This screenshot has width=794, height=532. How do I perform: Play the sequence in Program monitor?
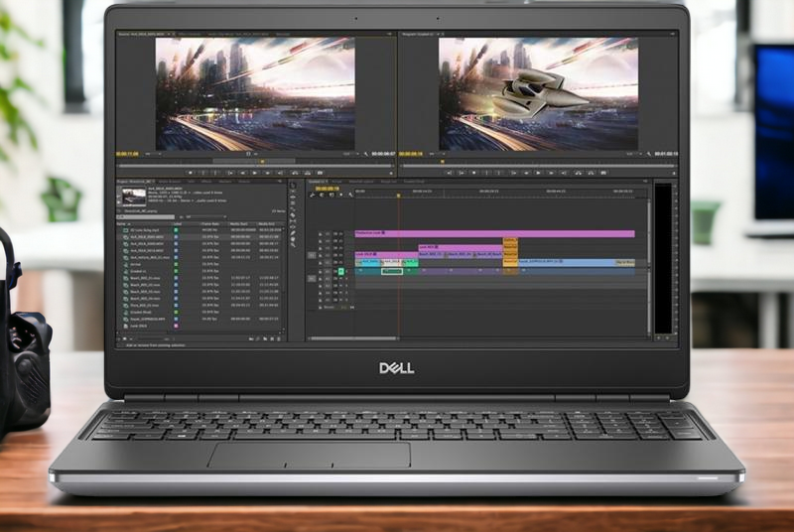click(538, 173)
